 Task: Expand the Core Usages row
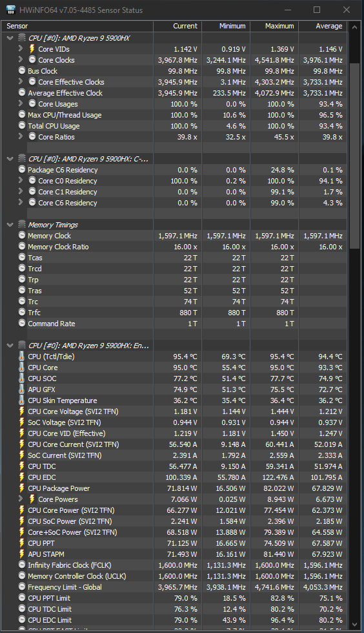click(21, 104)
